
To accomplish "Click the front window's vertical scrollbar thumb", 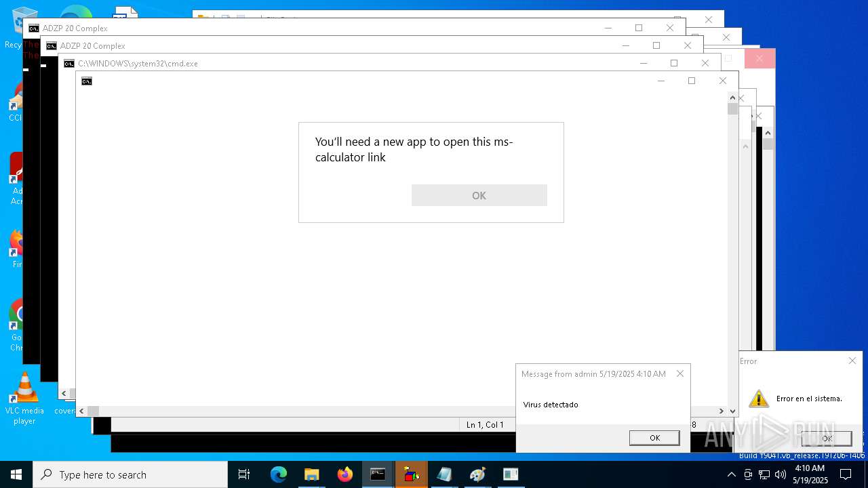I will tap(732, 108).
